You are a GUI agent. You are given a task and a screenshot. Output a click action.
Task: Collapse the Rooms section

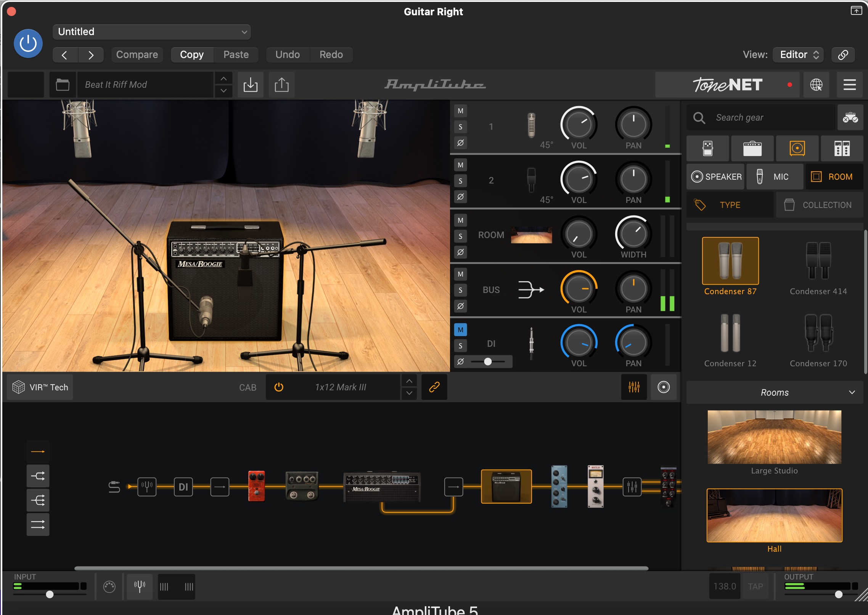coord(775,393)
